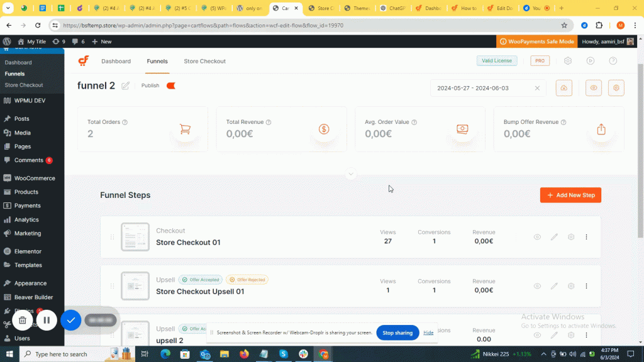Expand the analytics chevron below stats cards
644x362 pixels.
[x=351, y=174]
